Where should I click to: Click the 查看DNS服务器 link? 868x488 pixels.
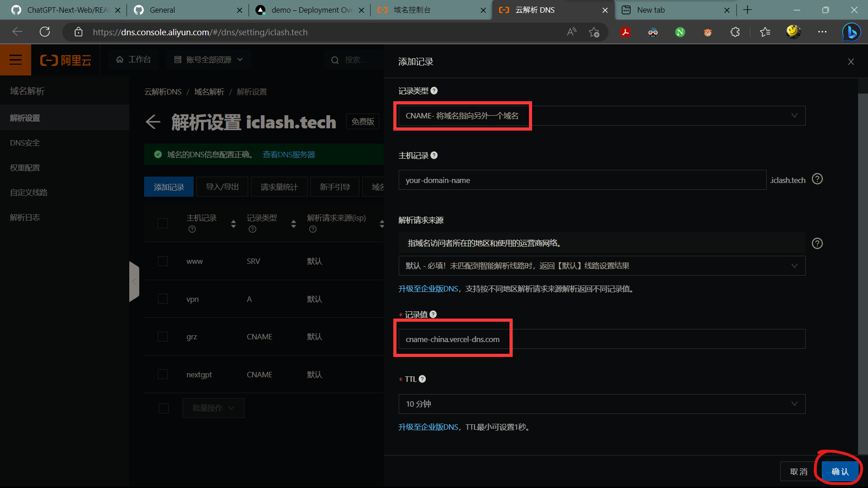[289, 155]
